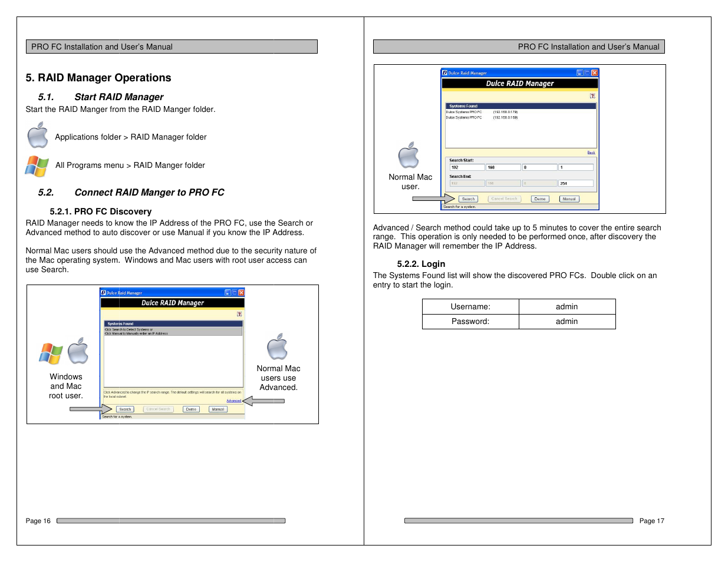Image resolution: width=728 pixels, height=562 pixels.
Task: Click Search End last field containing 254
Action: (576, 183)
